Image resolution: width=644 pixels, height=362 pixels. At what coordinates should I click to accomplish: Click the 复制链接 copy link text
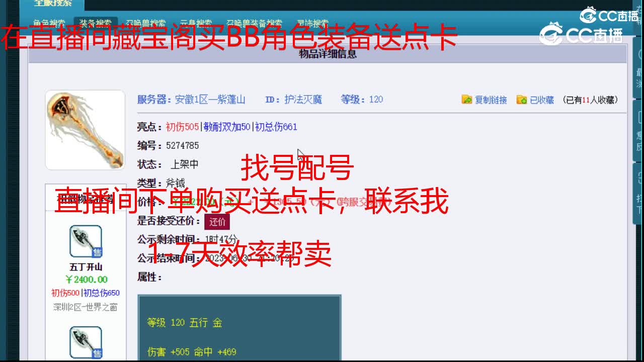[x=491, y=99]
